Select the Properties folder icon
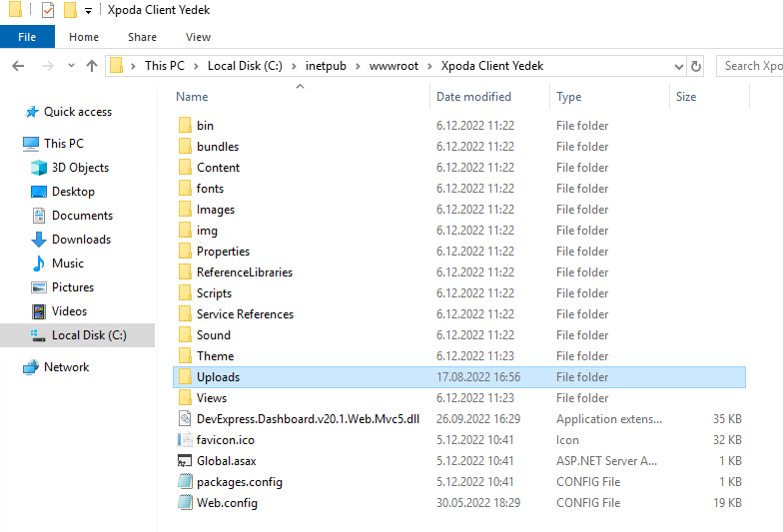The height and width of the screenshot is (532, 783). pyautogui.click(x=185, y=252)
